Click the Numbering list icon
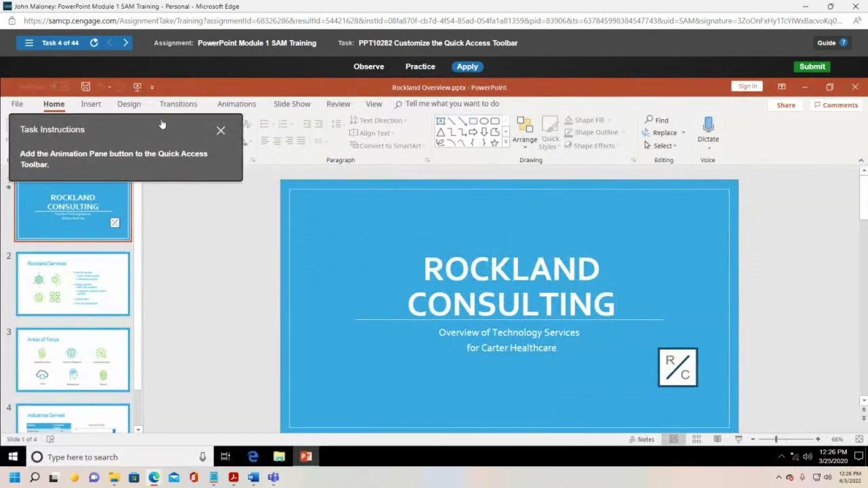The width and height of the screenshot is (868, 488). 283,124
